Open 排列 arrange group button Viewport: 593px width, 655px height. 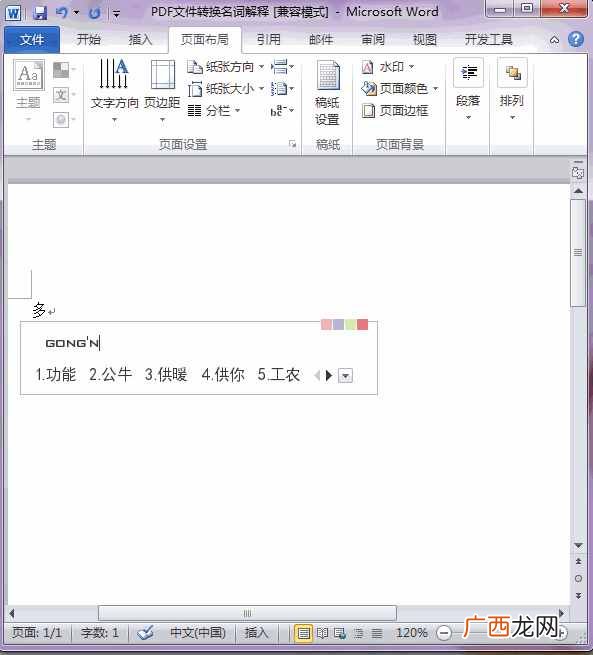point(512,90)
